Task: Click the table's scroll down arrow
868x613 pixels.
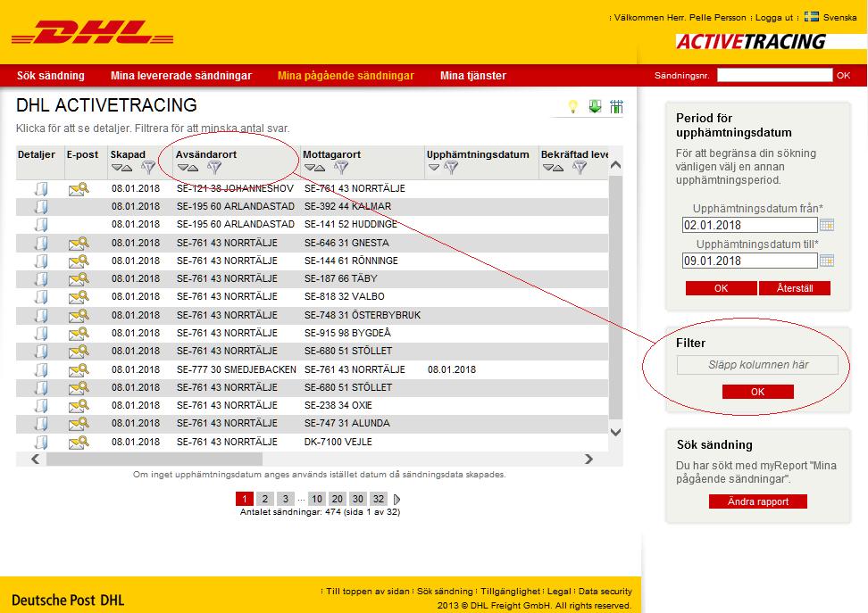Action: click(x=615, y=432)
